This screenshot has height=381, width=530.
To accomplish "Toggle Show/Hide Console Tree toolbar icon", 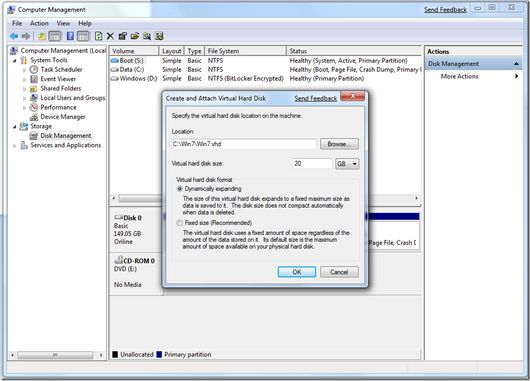I will (x=55, y=36).
